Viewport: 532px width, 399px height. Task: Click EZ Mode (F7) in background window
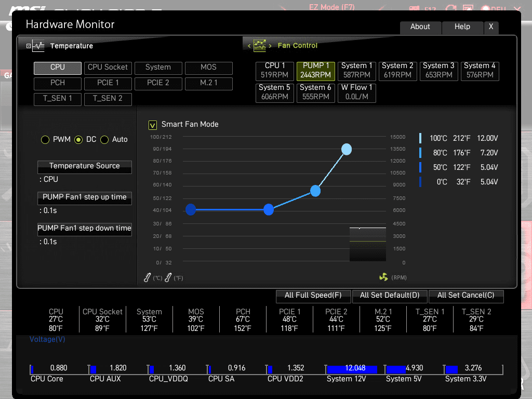[331, 7]
